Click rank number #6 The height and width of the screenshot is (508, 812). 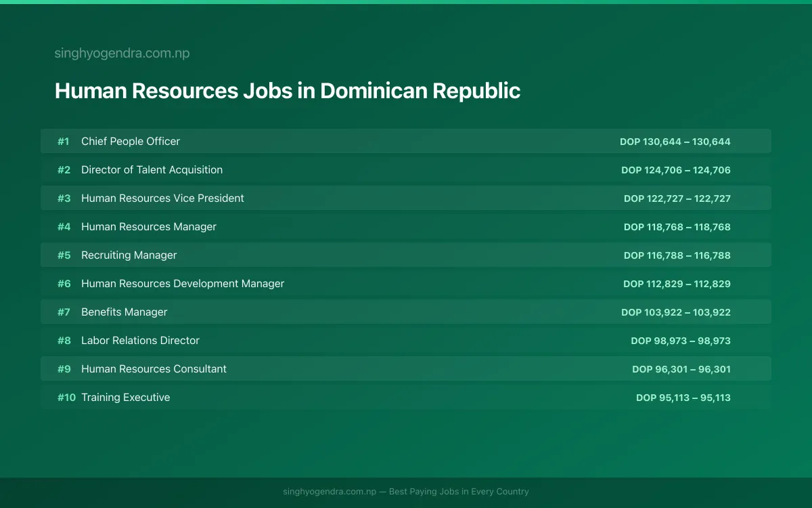(64, 284)
